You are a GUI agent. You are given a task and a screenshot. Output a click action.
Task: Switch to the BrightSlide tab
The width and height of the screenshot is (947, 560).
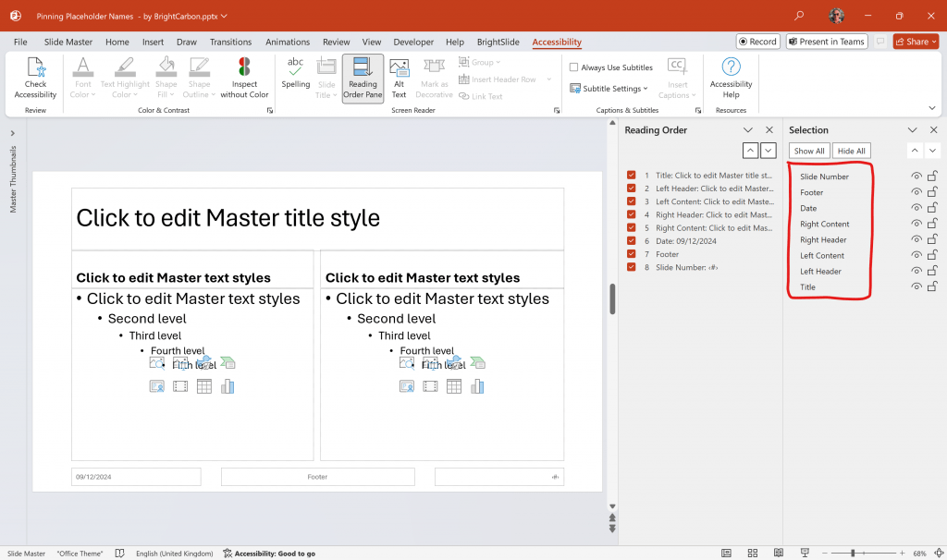pyautogui.click(x=498, y=42)
